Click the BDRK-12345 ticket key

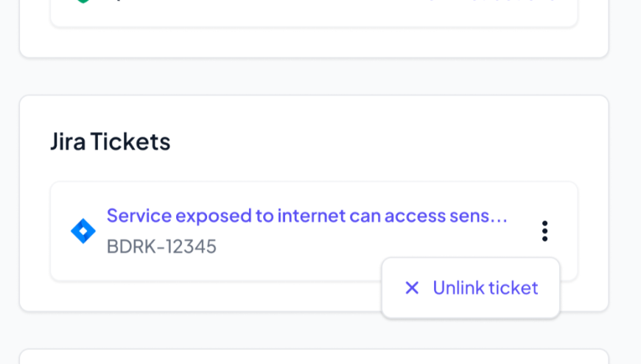(x=161, y=246)
